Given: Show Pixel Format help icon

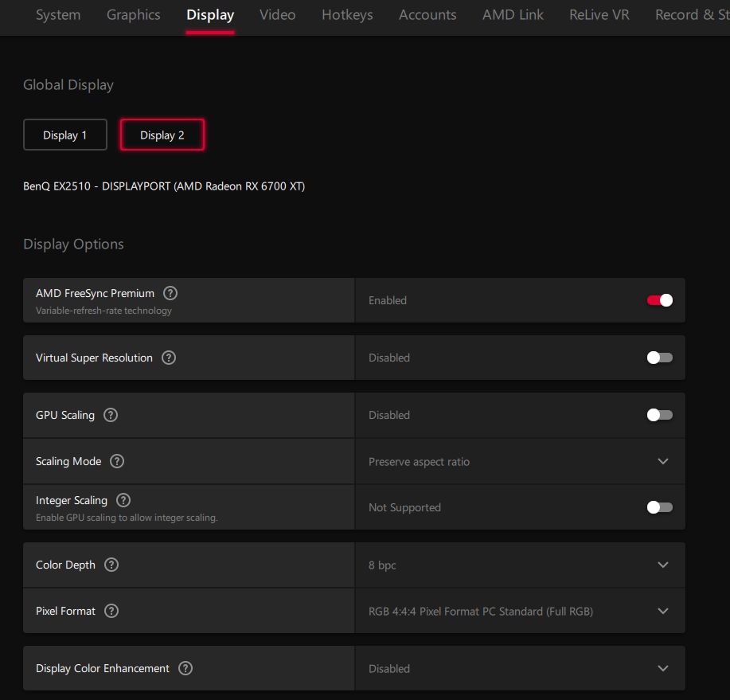Looking at the screenshot, I should [111, 611].
